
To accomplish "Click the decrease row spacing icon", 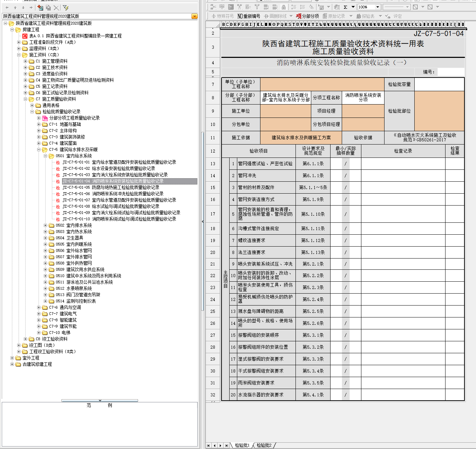I will coord(302,7).
